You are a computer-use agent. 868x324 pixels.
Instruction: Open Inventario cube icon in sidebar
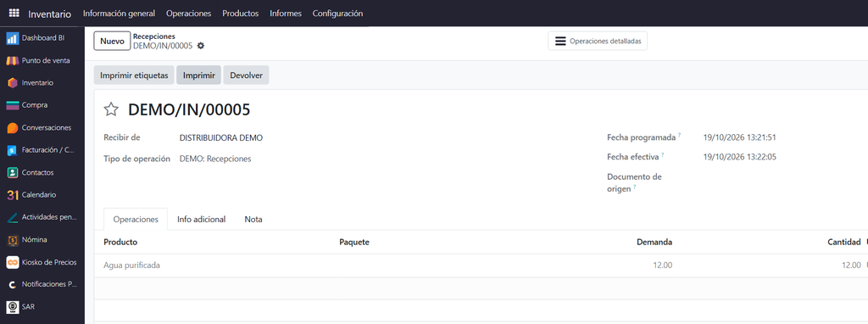click(12, 82)
